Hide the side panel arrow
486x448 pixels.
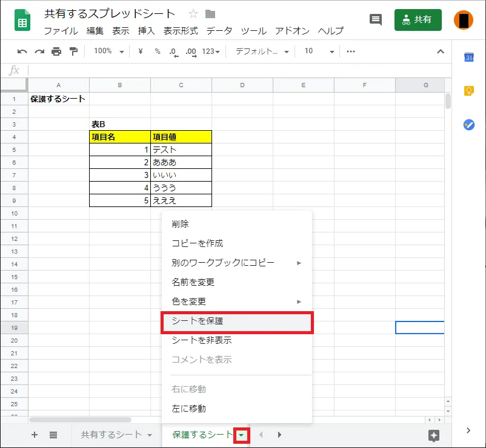coord(468,430)
